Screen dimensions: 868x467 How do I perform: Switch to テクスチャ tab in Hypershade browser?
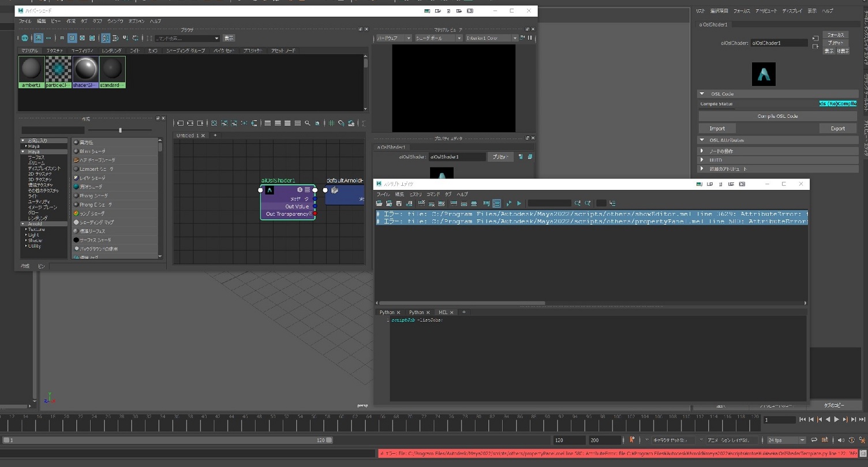coord(55,51)
